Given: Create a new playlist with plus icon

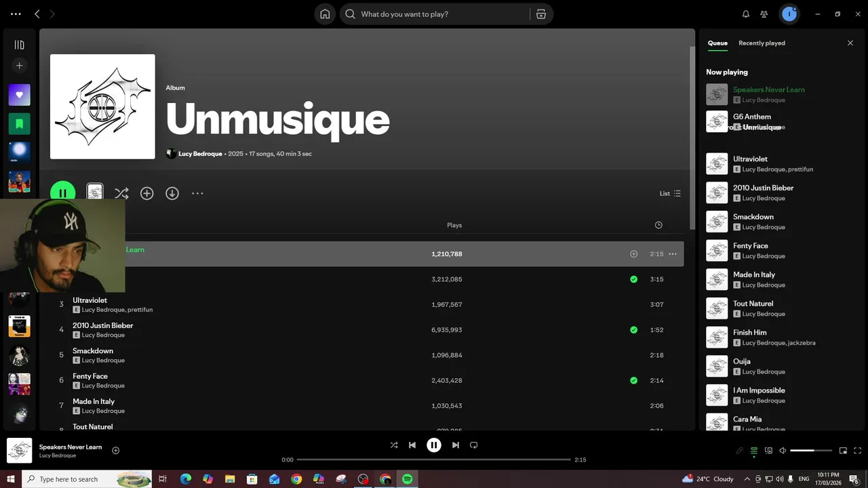Looking at the screenshot, I should pyautogui.click(x=19, y=66).
